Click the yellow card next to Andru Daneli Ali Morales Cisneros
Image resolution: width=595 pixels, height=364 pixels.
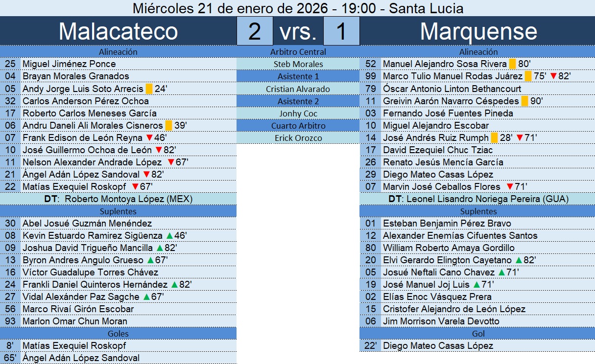[168, 125]
